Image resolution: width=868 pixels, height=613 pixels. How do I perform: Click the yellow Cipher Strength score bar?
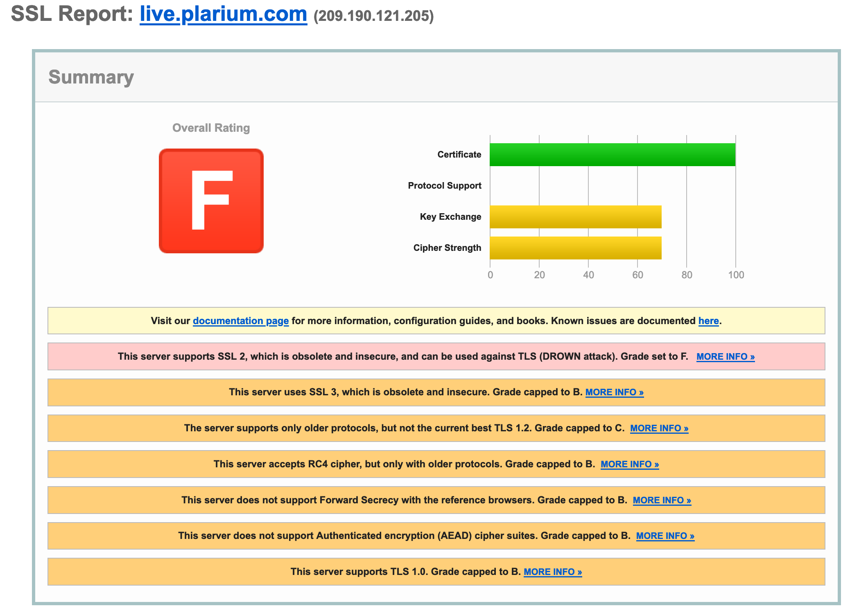(x=576, y=248)
